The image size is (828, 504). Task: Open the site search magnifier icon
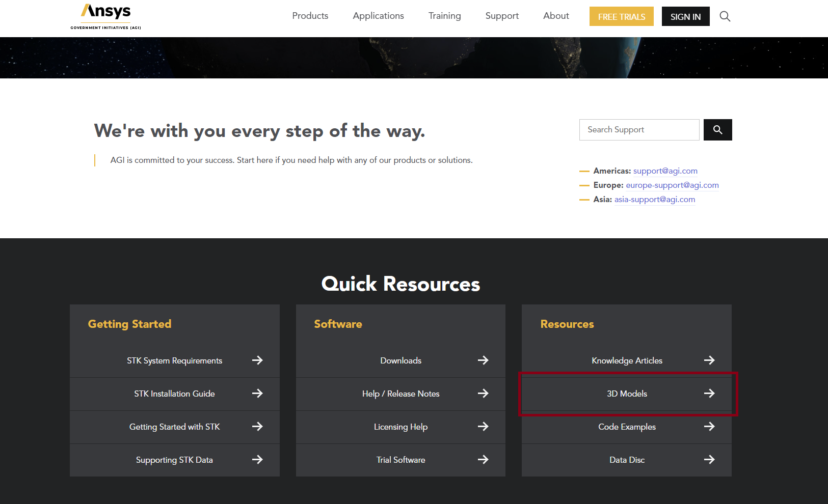[x=725, y=16]
